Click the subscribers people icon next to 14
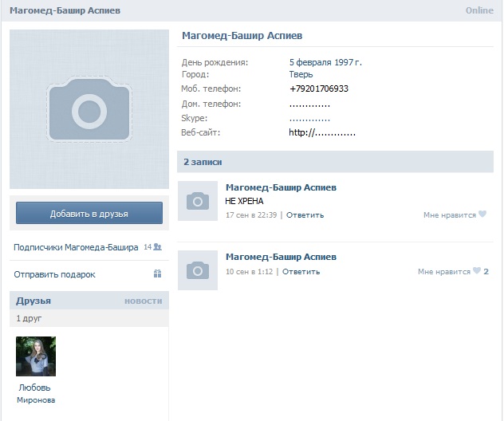 tap(158, 248)
